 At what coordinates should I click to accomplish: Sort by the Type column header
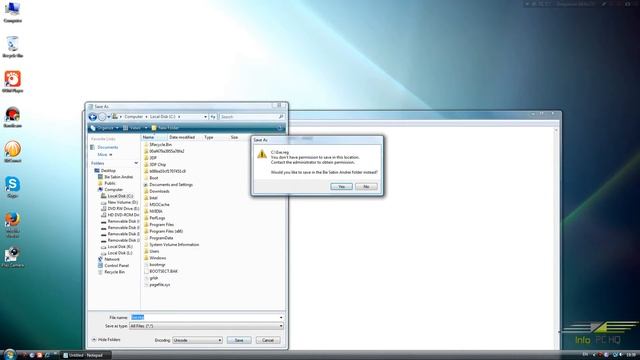tap(209, 137)
